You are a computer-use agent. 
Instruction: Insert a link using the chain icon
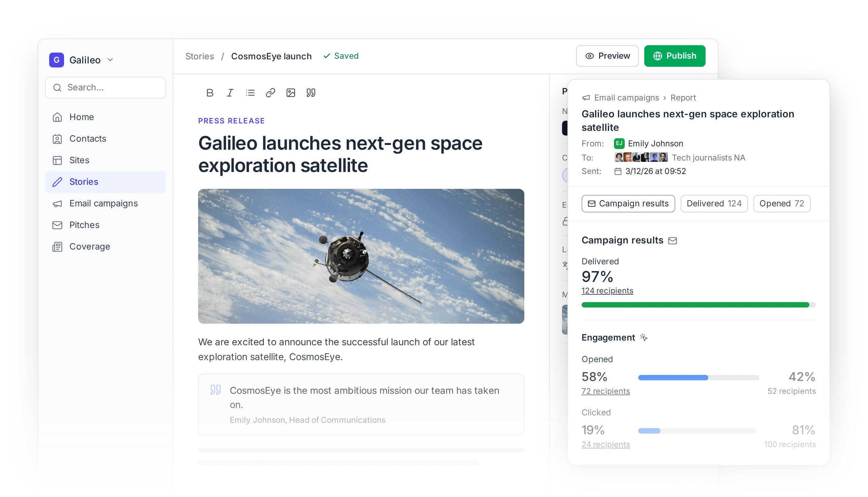point(271,93)
